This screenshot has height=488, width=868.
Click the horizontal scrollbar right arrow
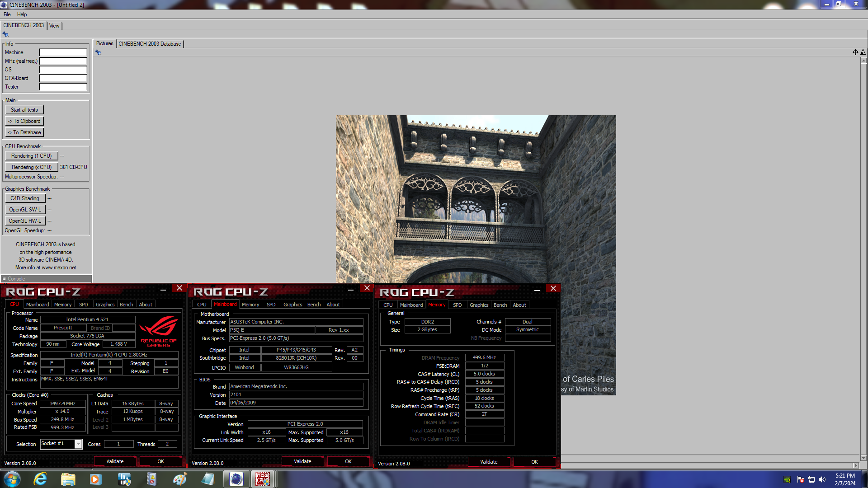pos(856,465)
